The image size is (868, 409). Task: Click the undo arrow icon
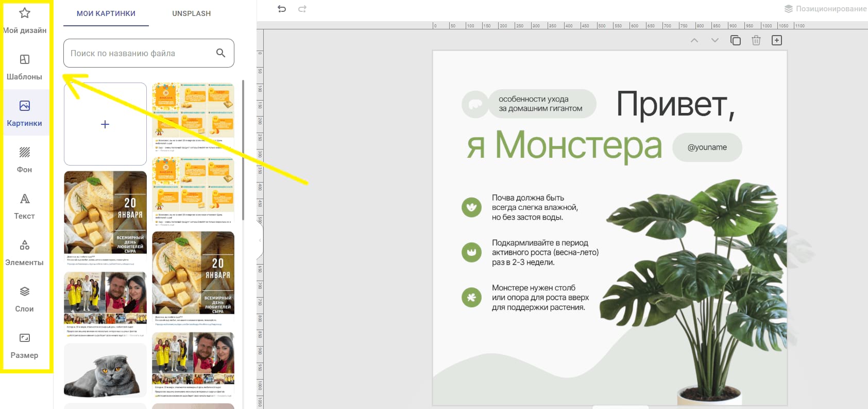pyautogui.click(x=282, y=9)
